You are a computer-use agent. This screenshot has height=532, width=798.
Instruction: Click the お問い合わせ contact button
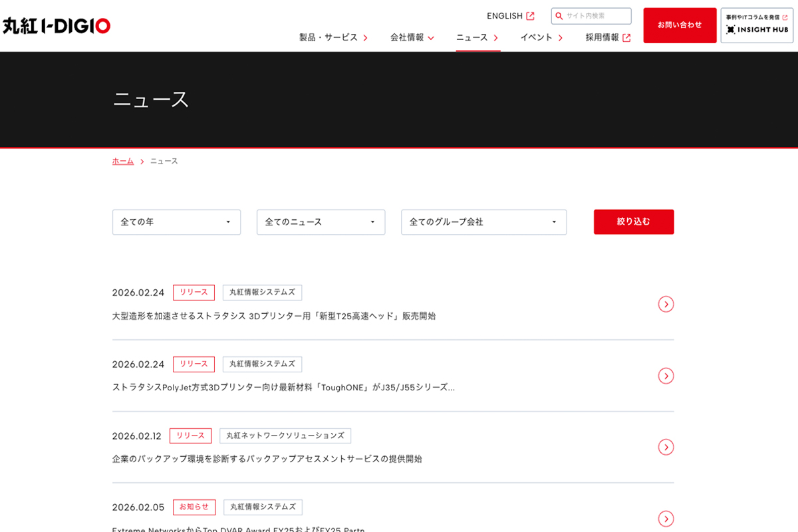680,25
